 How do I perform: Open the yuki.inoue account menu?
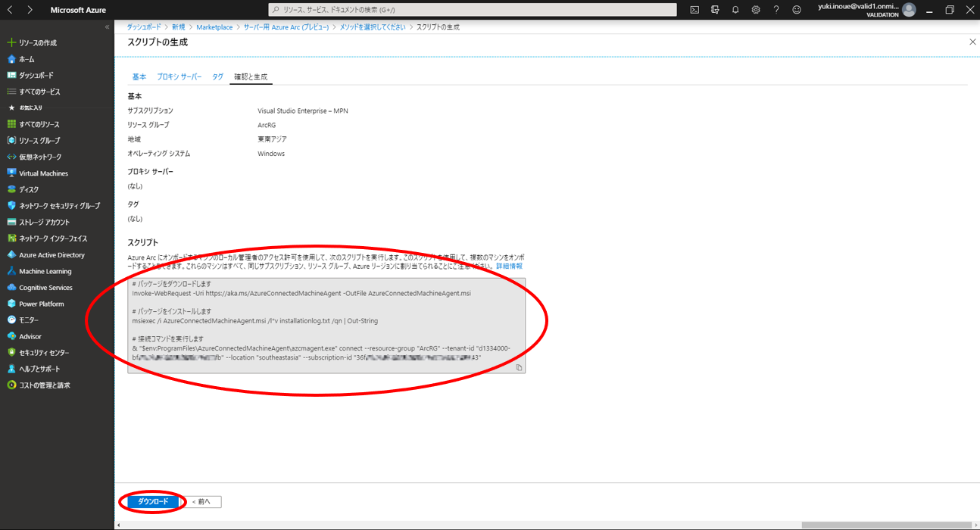pos(867,10)
